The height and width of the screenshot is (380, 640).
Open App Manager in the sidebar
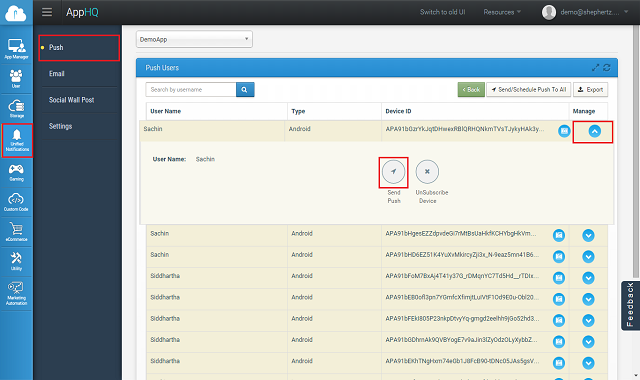(x=16, y=49)
